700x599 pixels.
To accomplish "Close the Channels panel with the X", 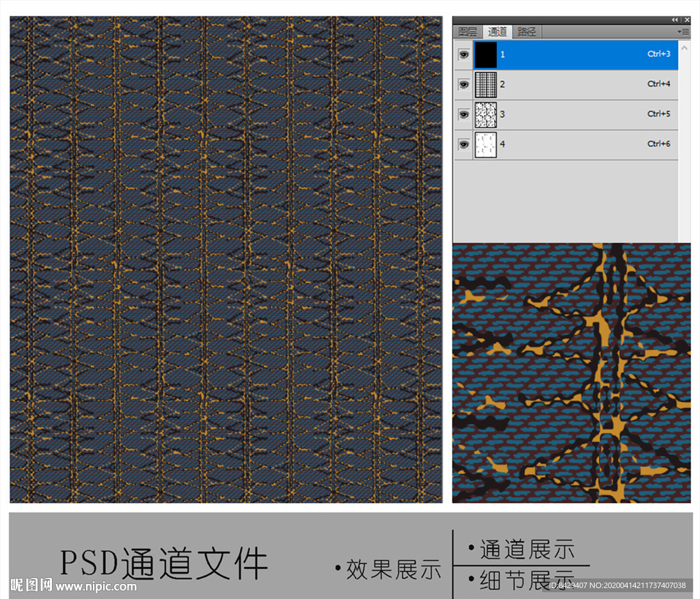I will click(x=687, y=20).
